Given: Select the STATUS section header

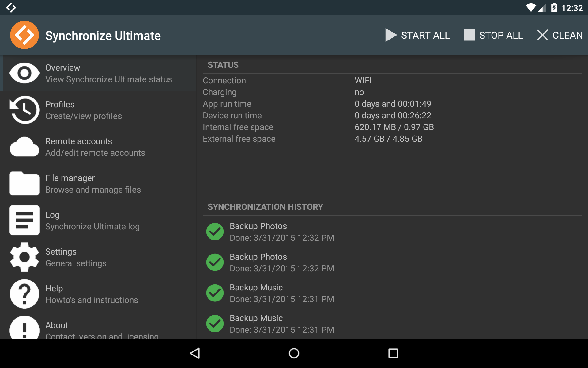Looking at the screenshot, I should 223,65.
